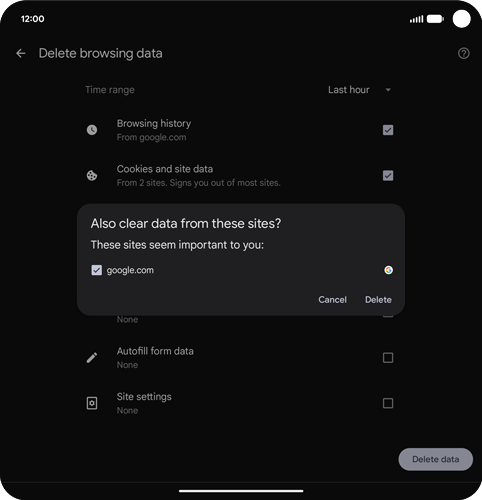Toggle the Browsing history checkbox
The width and height of the screenshot is (482, 500).
coord(388,130)
